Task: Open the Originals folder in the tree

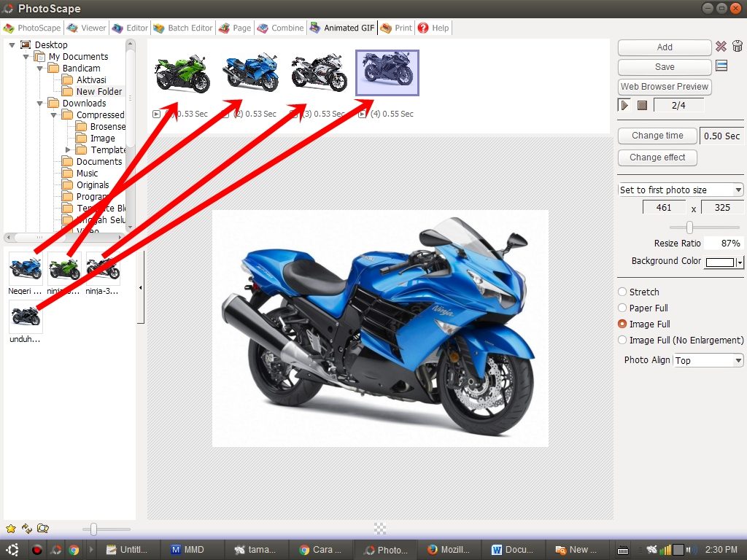Action: click(x=93, y=184)
